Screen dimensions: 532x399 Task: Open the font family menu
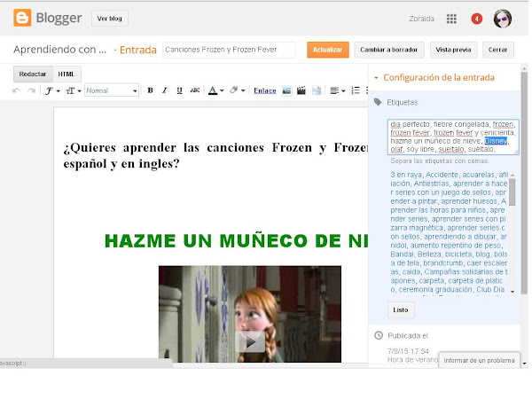pos(52,90)
